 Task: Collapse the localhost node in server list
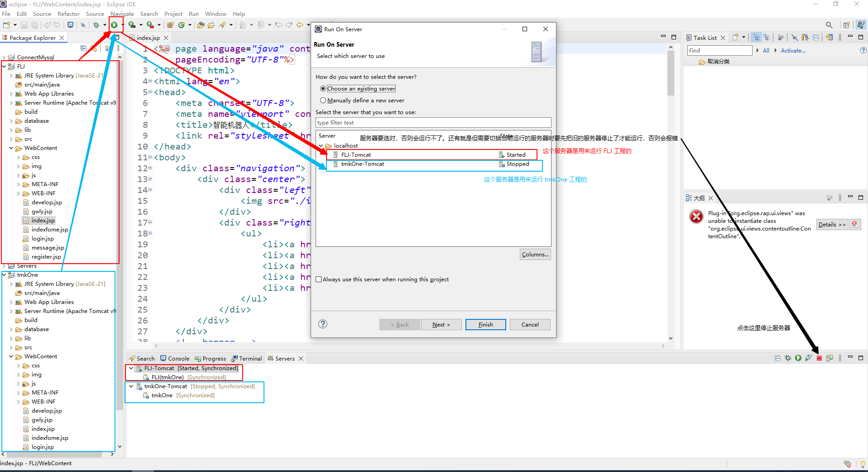click(321, 146)
